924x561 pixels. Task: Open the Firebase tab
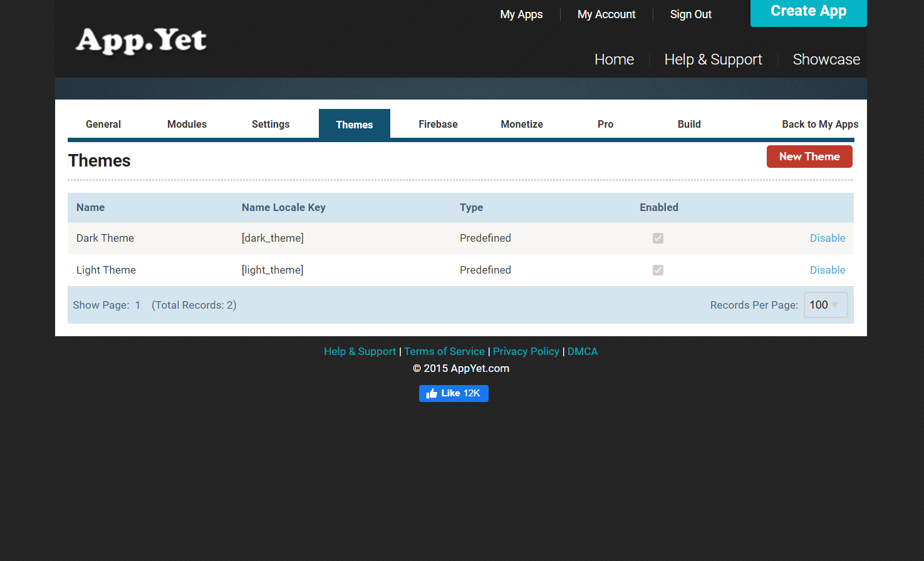(x=438, y=124)
